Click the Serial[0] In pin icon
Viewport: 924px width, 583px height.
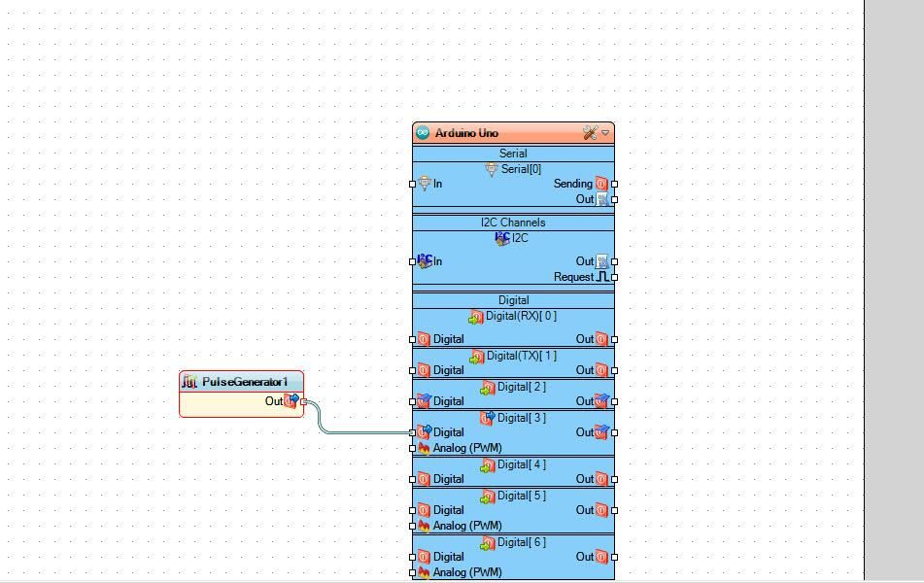pyautogui.click(x=425, y=184)
